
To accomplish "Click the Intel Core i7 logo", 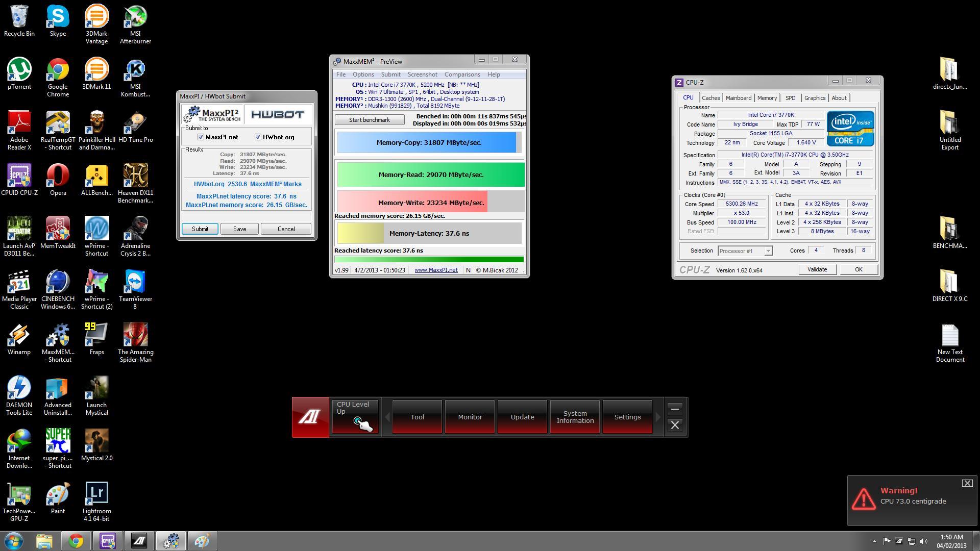I will (850, 129).
